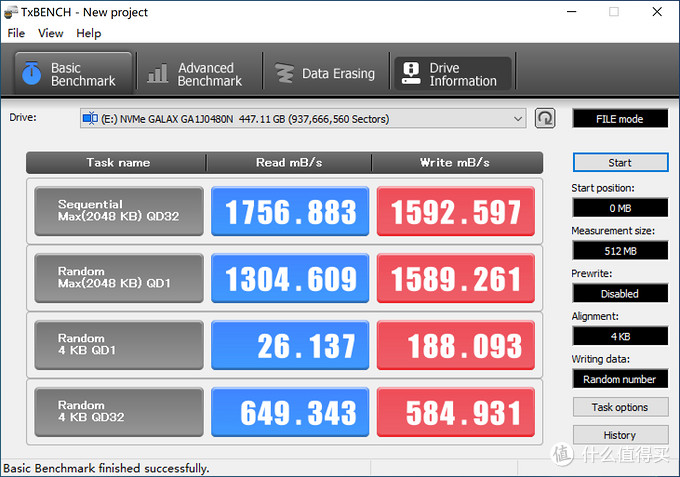The height and width of the screenshot is (477, 680).
Task: Click the Measurement size 512 MB field
Action: coord(619,251)
